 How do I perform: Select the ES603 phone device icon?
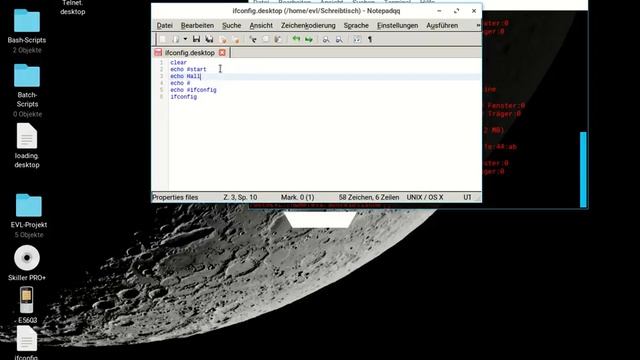click(x=27, y=300)
